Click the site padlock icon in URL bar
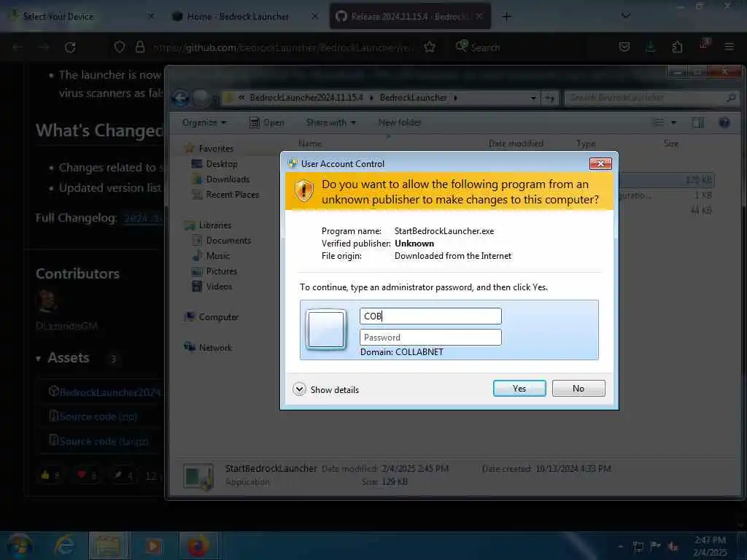Screen dimensions: 747x560 pos(139,47)
